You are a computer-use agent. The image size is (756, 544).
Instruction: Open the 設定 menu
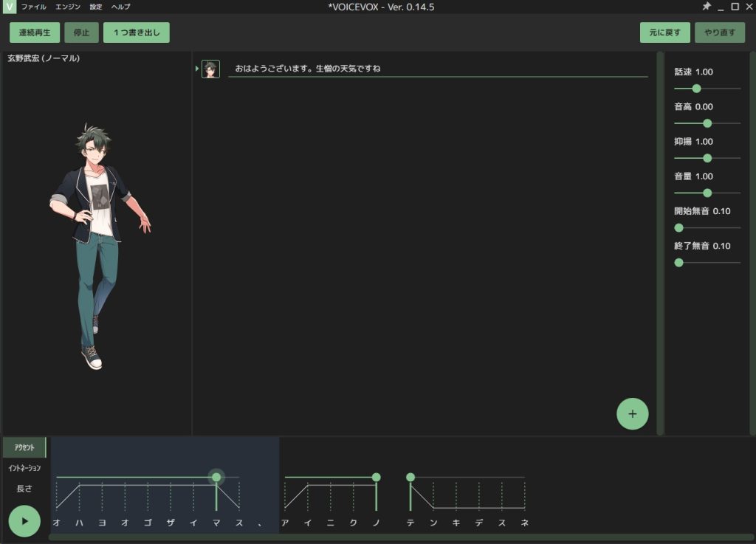click(x=96, y=7)
